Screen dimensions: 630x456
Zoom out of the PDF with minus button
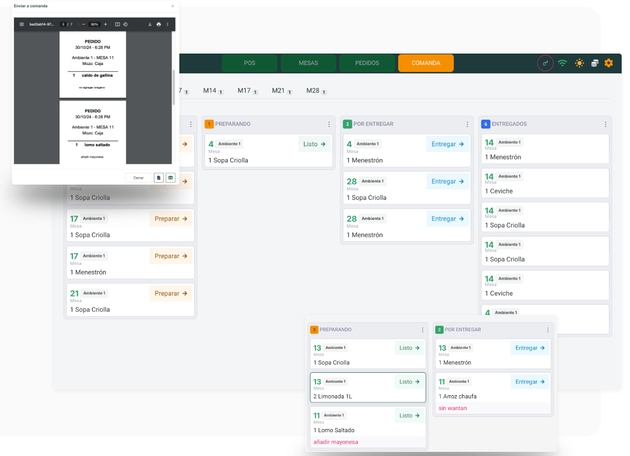[x=84, y=23]
